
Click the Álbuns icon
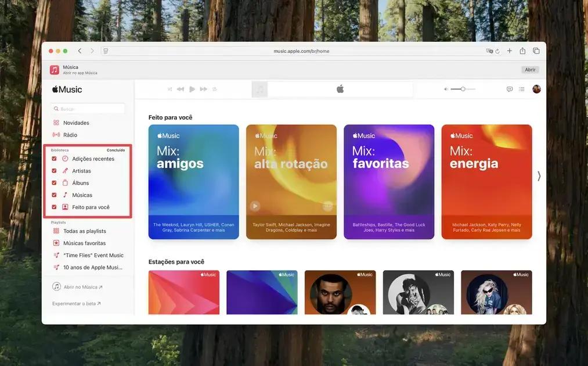[x=65, y=183]
